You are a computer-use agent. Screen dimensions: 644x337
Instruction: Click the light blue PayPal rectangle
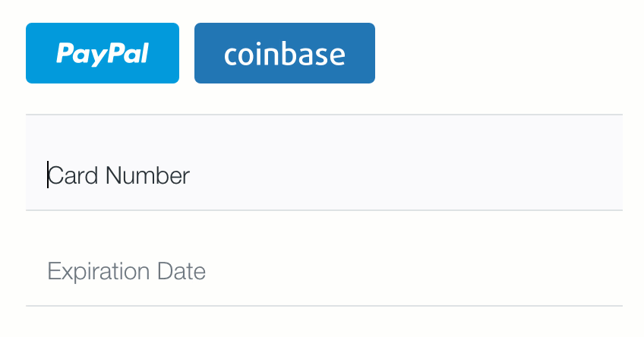103,53
